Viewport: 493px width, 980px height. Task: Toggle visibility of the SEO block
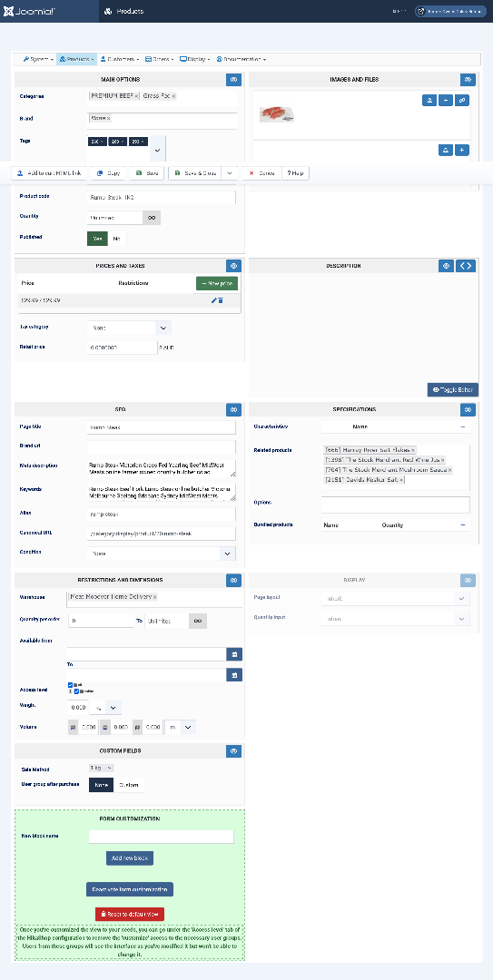[232, 409]
